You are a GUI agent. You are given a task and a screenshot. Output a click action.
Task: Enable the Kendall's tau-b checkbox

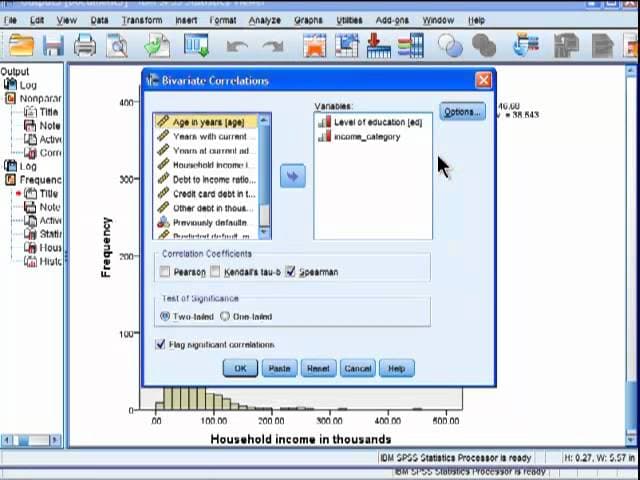click(215, 271)
